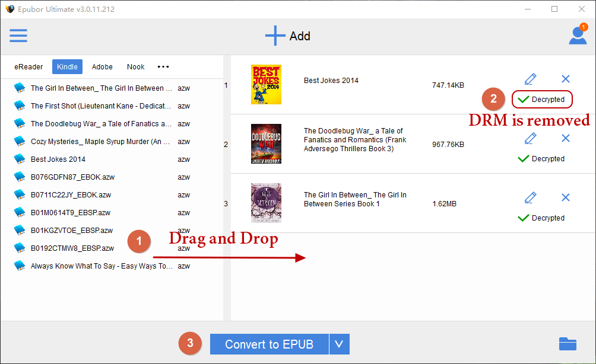Open the output format dropdown arrow
This screenshot has height=364, width=596.
pyautogui.click(x=340, y=344)
